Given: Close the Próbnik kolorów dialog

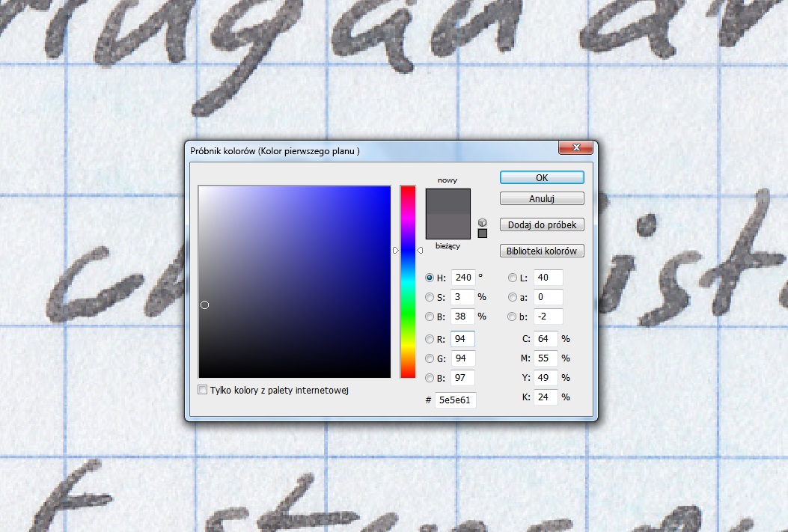Looking at the screenshot, I should [575, 149].
